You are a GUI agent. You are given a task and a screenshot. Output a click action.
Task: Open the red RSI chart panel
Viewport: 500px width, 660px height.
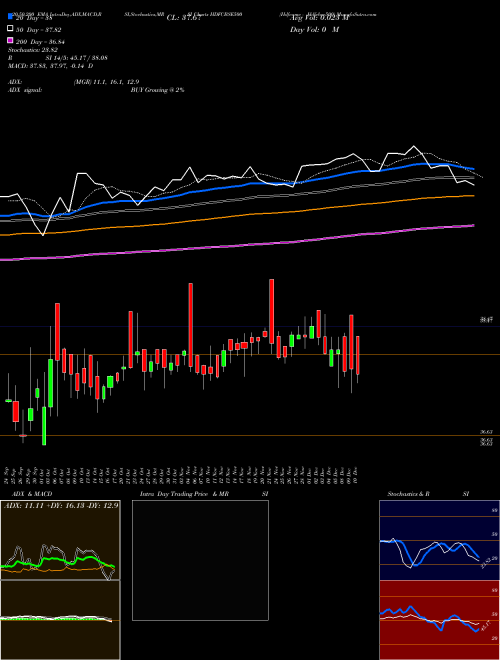point(439,620)
